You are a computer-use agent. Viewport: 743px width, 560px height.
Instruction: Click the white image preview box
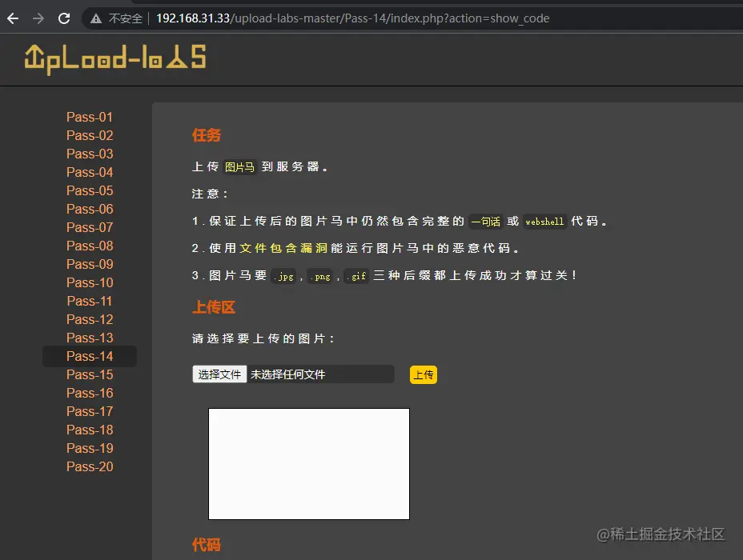pos(309,464)
